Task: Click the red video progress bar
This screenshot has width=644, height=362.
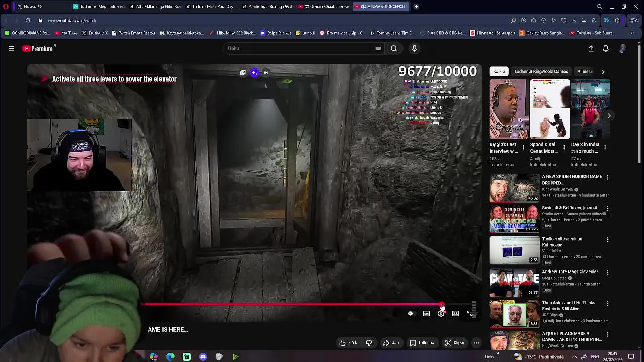Action: 292,304
